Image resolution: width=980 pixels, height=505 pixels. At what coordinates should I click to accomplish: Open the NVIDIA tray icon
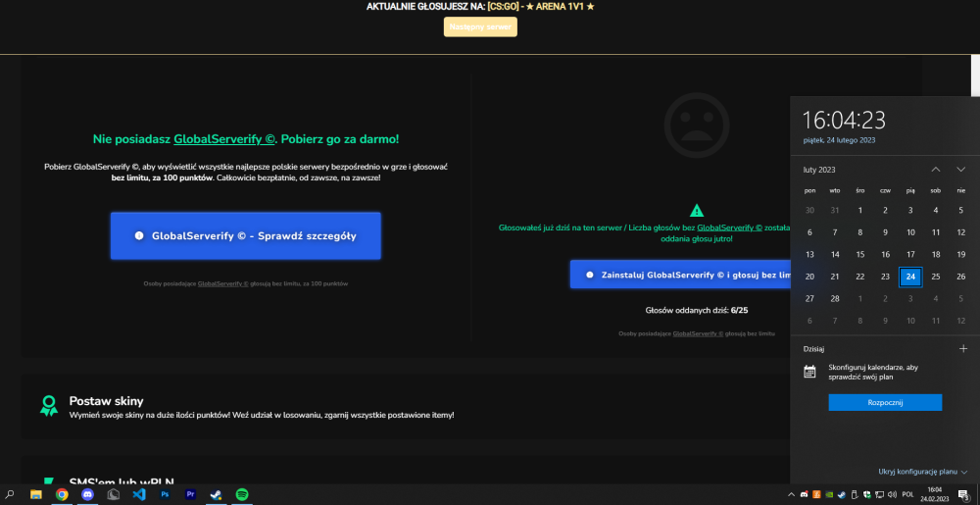pyautogui.click(x=829, y=494)
